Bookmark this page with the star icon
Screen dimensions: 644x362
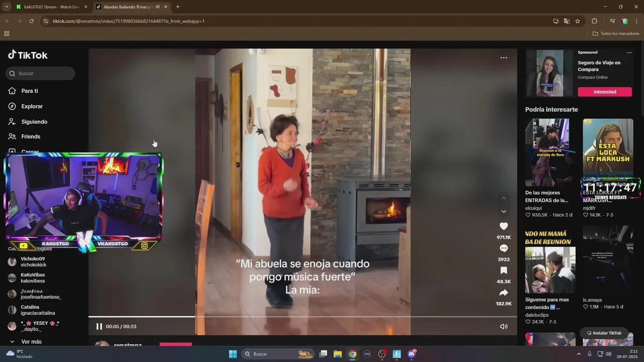pos(578,21)
